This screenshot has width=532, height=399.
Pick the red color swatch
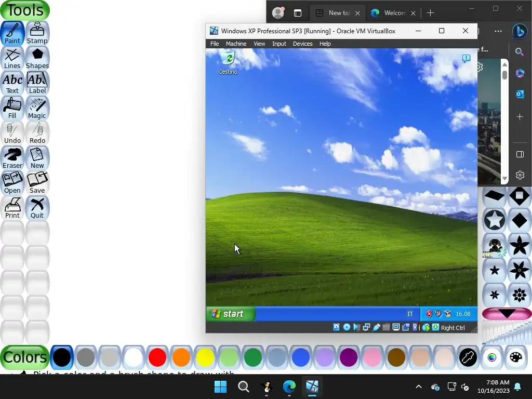click(157, 357)
